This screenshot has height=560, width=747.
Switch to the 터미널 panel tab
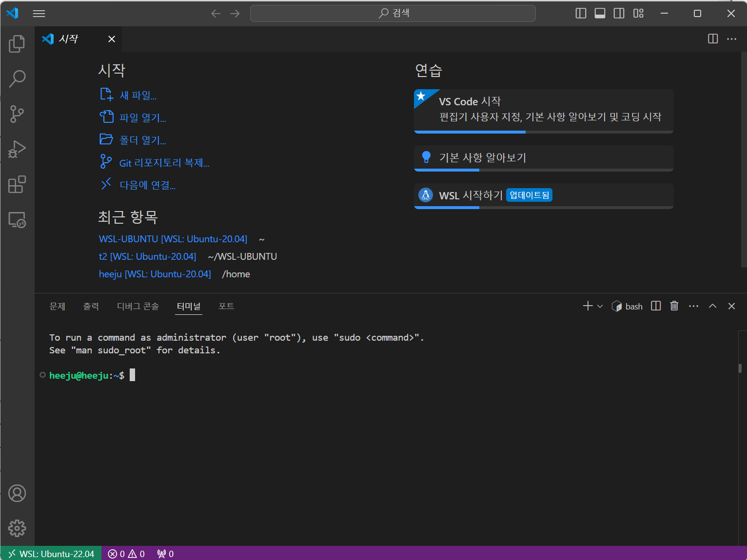click(x=189, y=306)
